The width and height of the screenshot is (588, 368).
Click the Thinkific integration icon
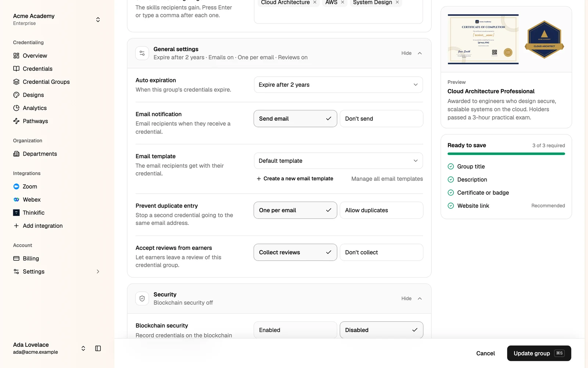pyautogui.click(x=16, y=213)
